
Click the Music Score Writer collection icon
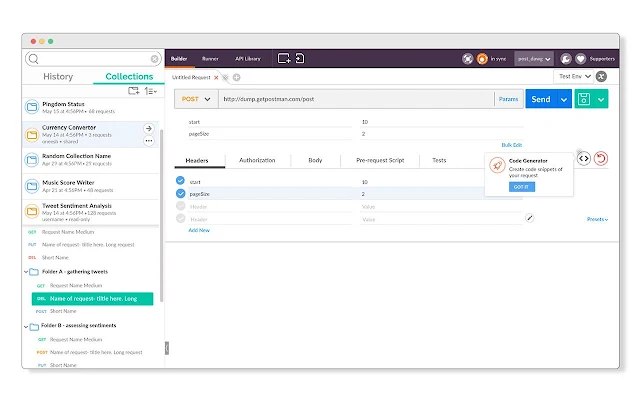coord(32,186)
